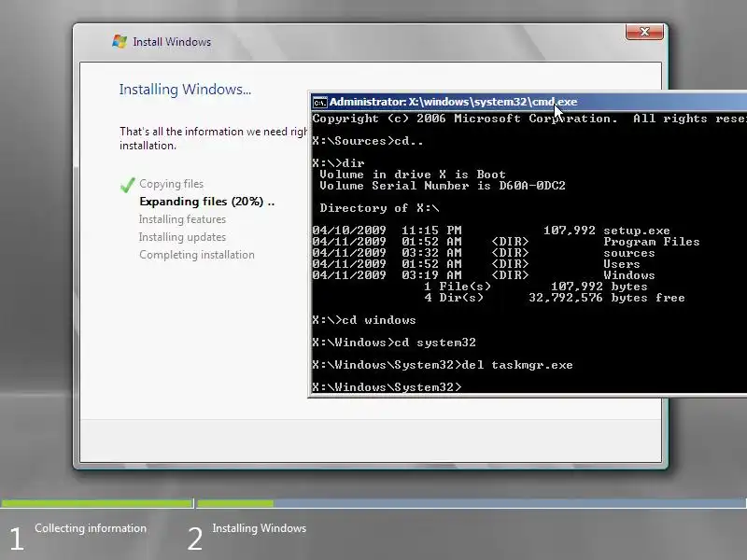
Task: Select the 'Installing updates' step text
Action: click(182, 237)
